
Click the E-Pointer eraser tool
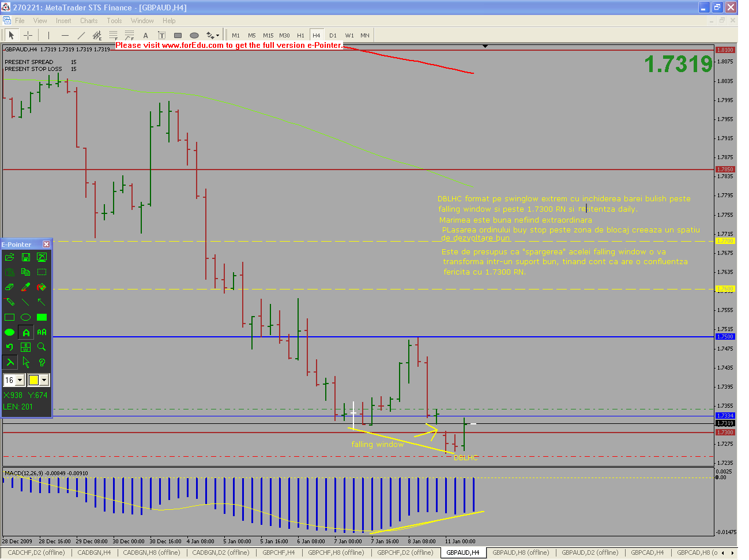coord(10,287)
